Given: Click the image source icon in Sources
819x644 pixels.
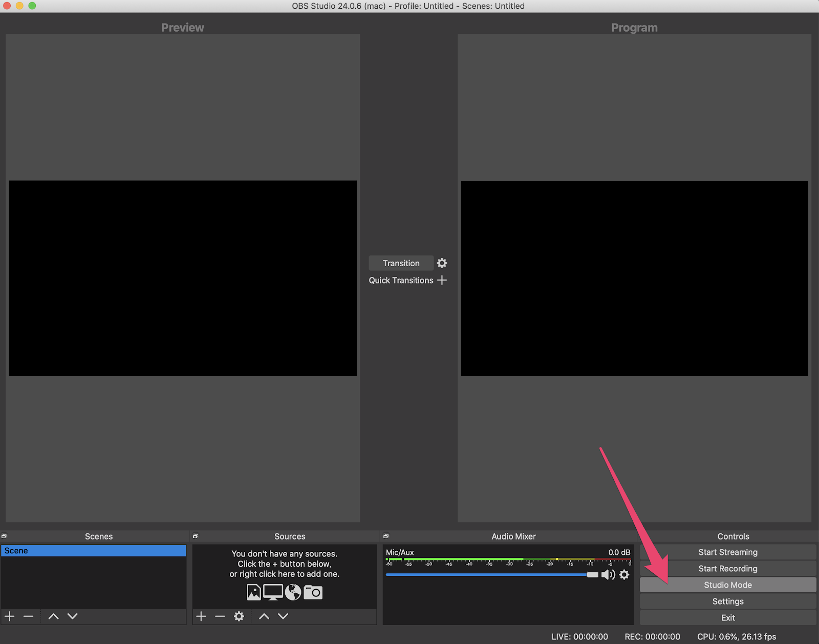Looking at the screenshot, I should [254, 592].
